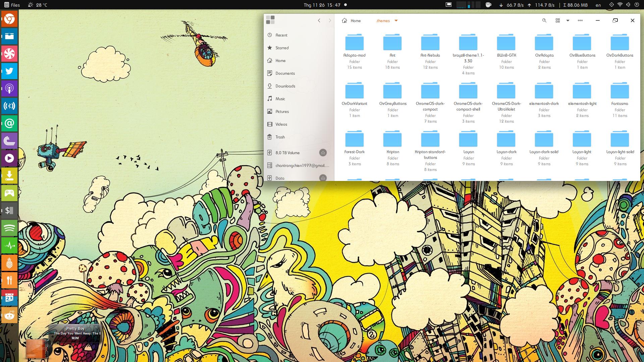Open the purple Podcasts app in dock
This screenshot has height=362, width=644.
pyautogui.click(x=9, y=88)
